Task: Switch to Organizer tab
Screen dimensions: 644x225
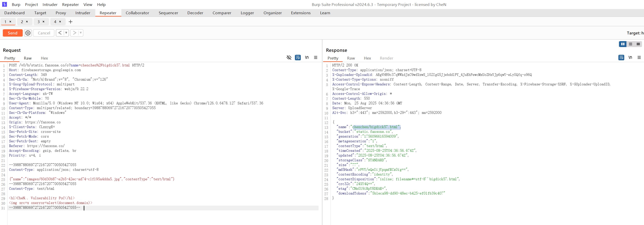Action: tap(273, 13)
